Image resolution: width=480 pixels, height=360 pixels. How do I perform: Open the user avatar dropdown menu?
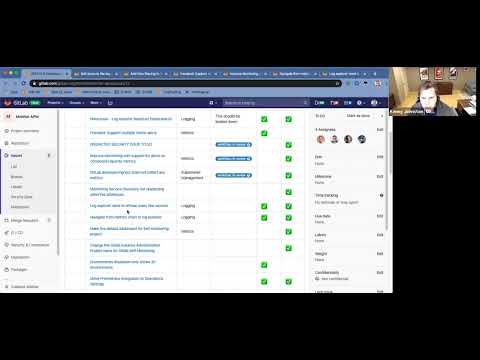[376, 103]
